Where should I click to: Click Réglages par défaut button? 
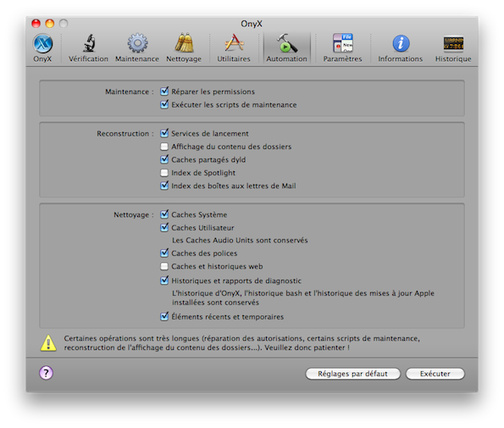[x=352, y=374]
